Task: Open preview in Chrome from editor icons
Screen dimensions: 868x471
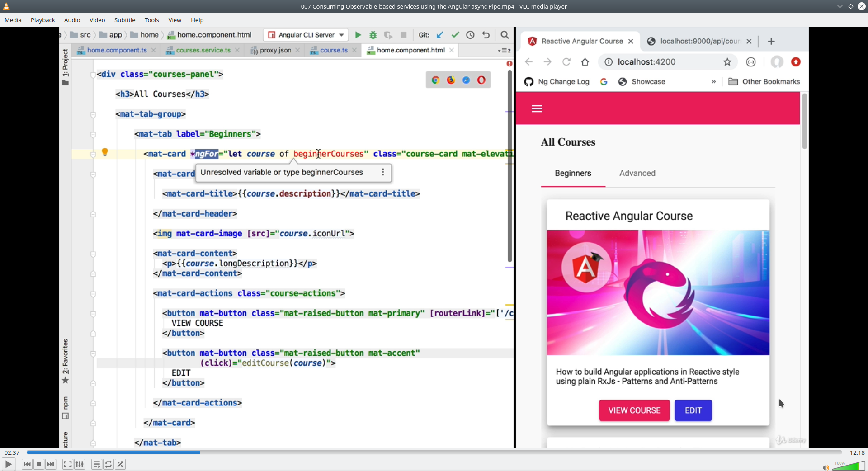Action: click(435, 80)
